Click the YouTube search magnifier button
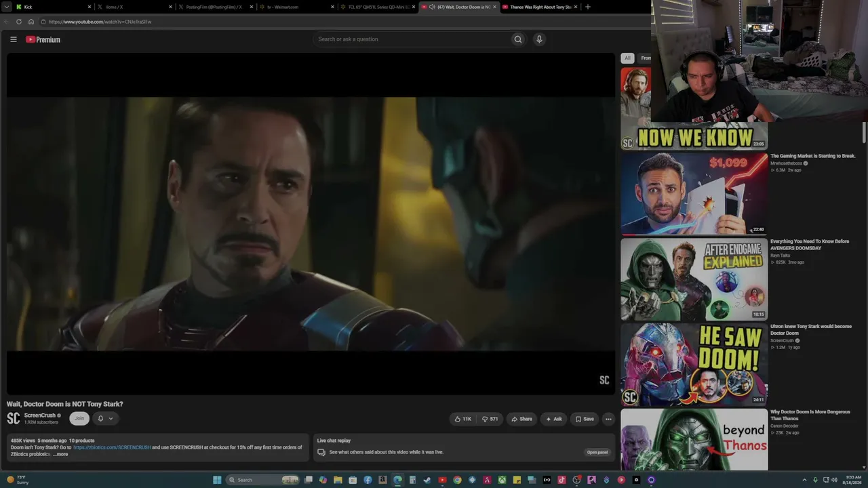 (518, 39)
